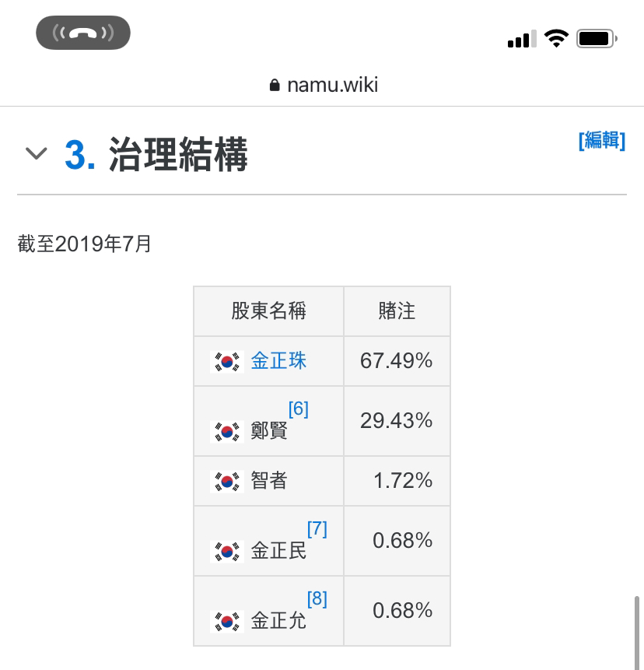Tap the Wi-Fi status icon
Image resolution: width=644 pixels, height=670 pixels.
click(556, 38)
